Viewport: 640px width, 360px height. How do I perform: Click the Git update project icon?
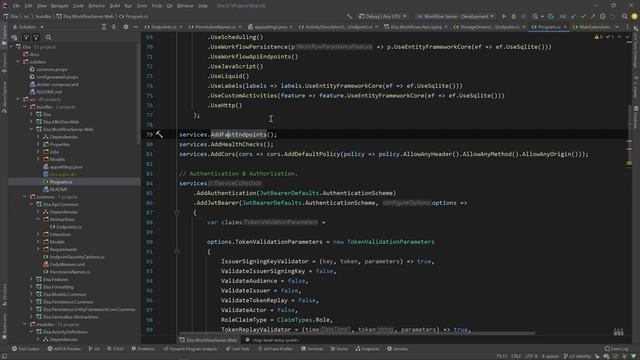coord(573,16)
